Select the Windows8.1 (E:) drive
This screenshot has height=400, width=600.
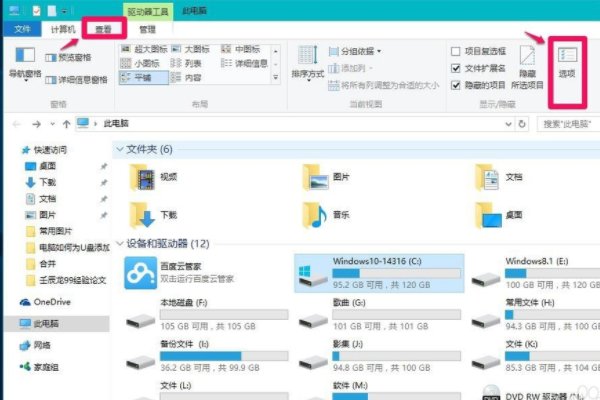click(535, 273)
